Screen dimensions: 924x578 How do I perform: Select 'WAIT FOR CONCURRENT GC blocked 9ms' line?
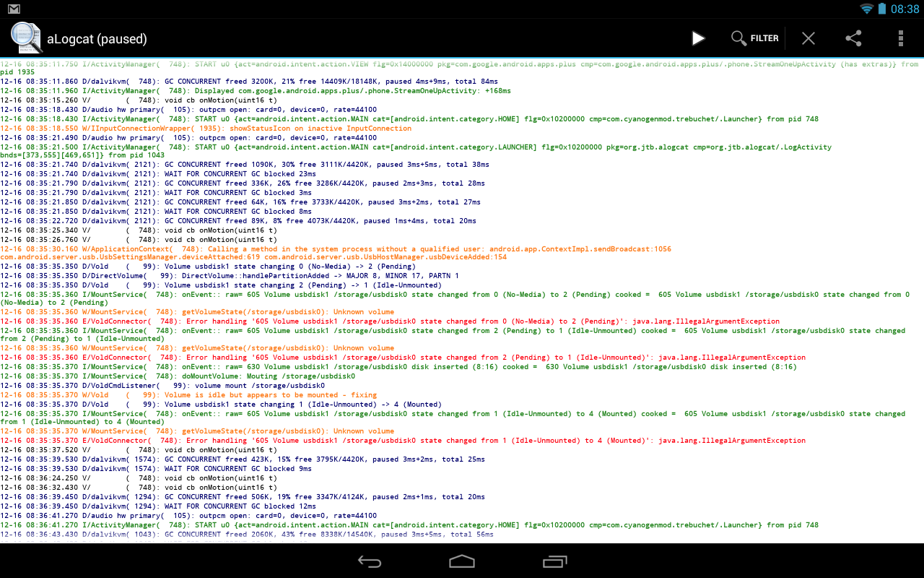coord(156,469)
